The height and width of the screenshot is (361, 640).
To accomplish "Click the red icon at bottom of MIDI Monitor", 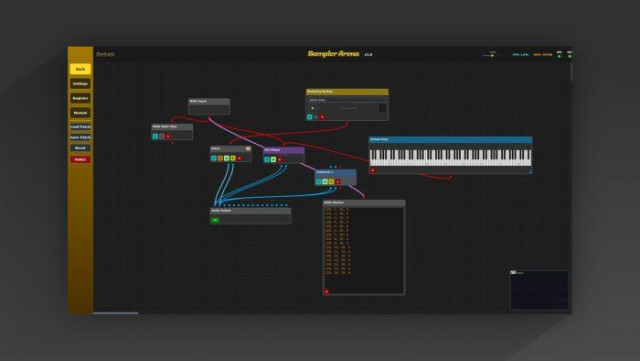I will pos(326,292).
